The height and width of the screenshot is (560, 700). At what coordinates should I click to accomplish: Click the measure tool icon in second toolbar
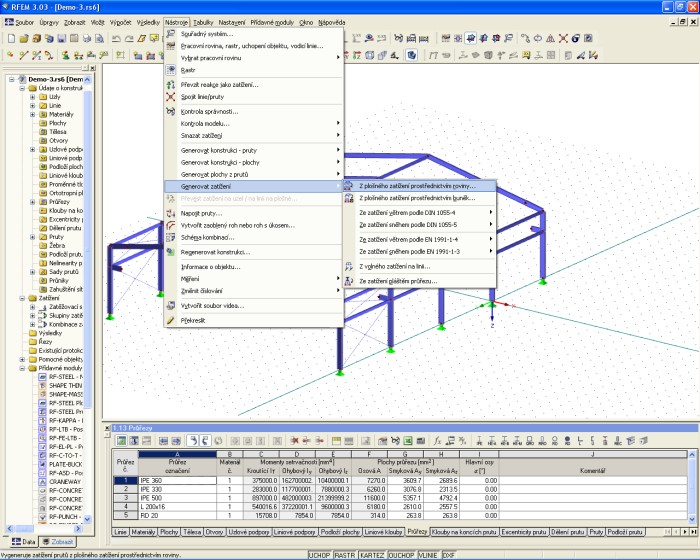point(581,55)
